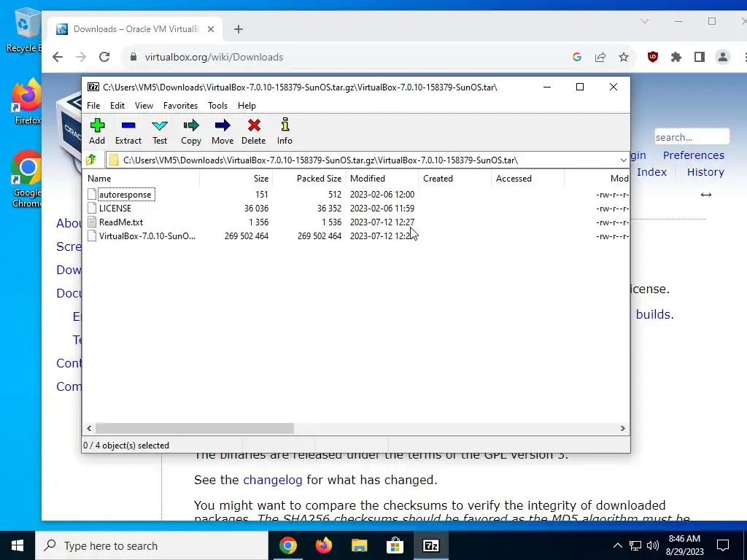Image resolution: width=747 pixels, height=560 pixels.
Task: Click the 2023-02-06 12:00 modified date
Action: tap(382, 194)
